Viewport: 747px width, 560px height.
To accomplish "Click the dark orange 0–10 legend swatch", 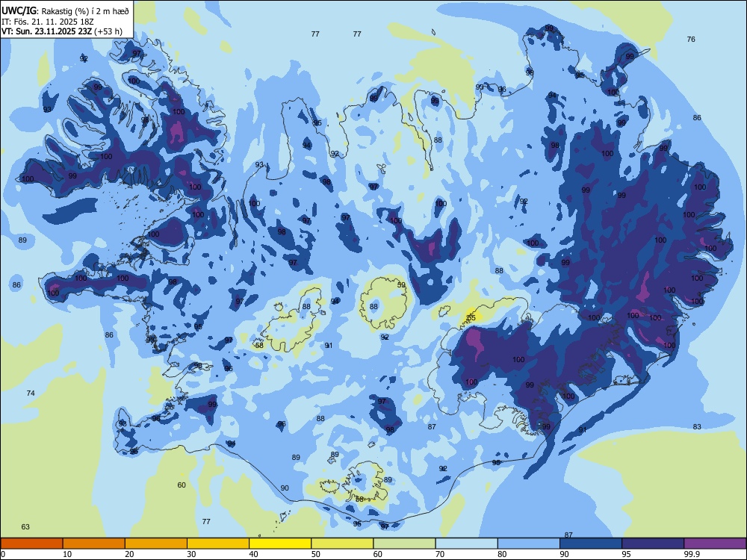I will (31, 544).
